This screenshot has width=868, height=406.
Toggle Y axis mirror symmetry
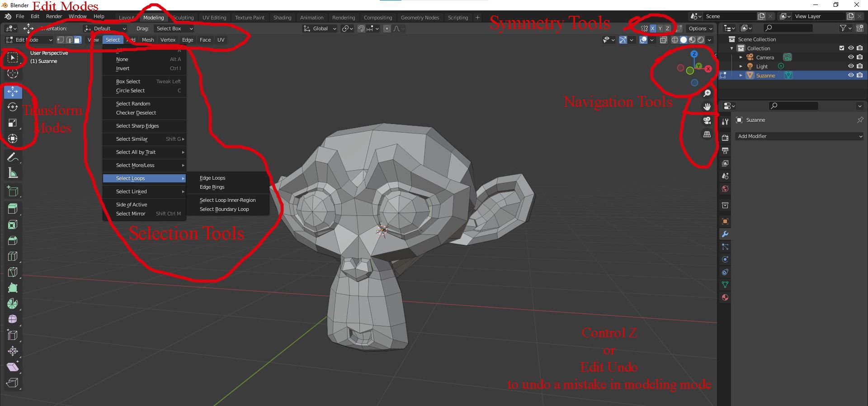tap(660, 29)
